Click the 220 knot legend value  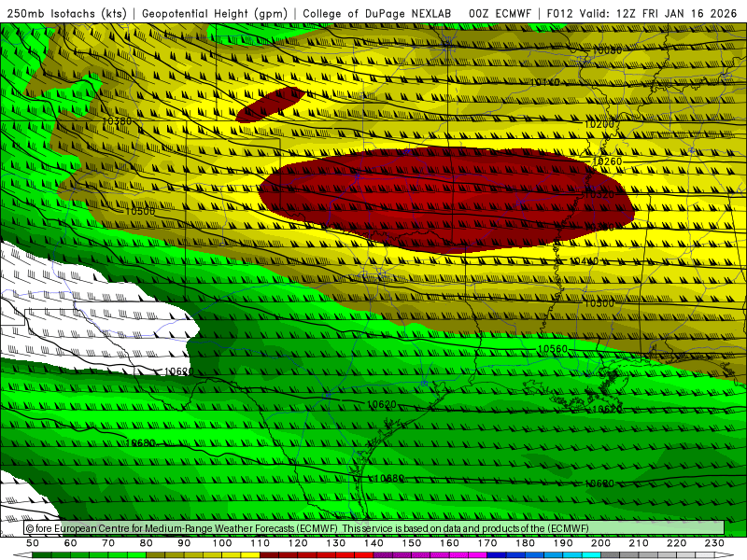point(676,543)
